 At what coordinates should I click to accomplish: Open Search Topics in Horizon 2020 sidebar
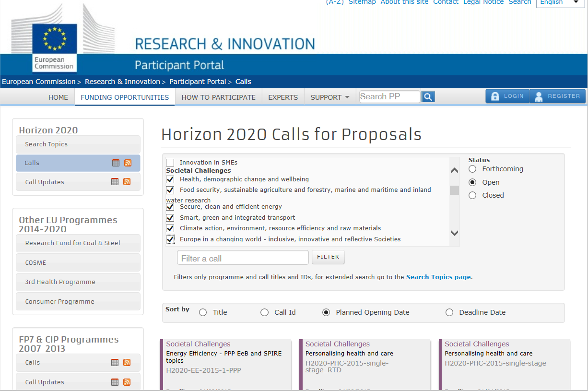[78, 144]
